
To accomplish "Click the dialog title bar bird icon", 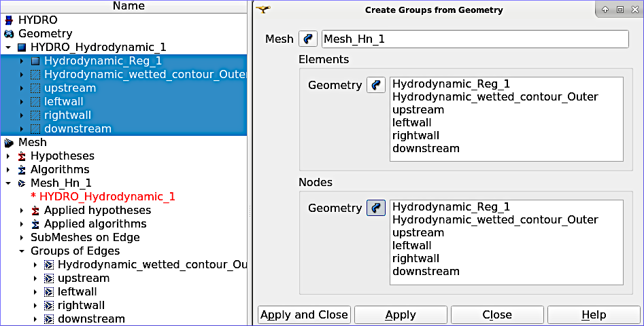I will (263, 9).
